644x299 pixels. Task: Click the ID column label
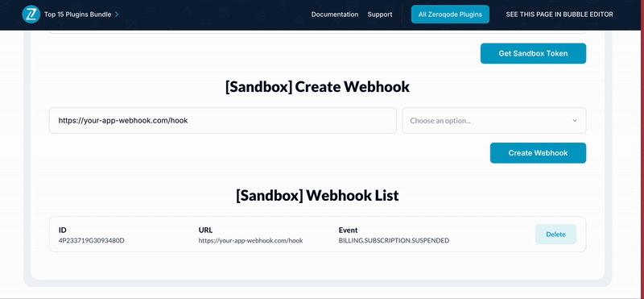63,230
